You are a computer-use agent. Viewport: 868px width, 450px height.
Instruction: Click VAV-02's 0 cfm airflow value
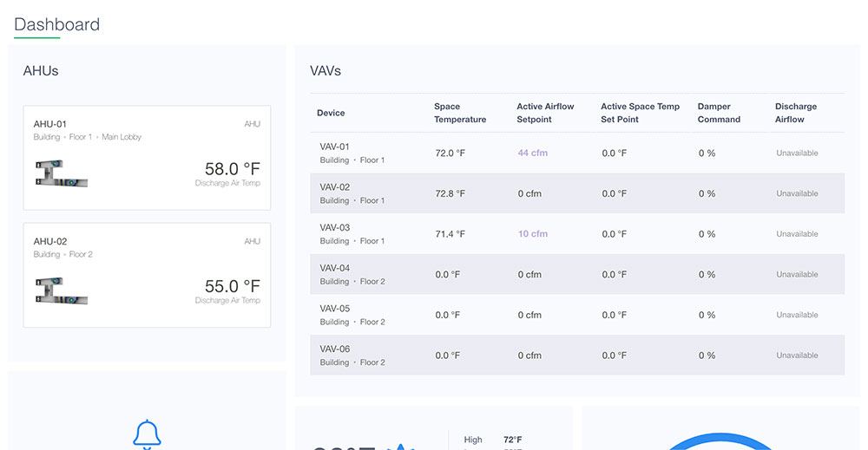(529, 193)
